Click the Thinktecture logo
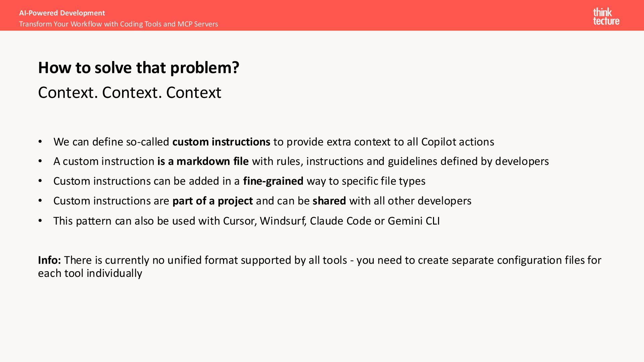The image size is (644, 362). click(x=606, y=16)
